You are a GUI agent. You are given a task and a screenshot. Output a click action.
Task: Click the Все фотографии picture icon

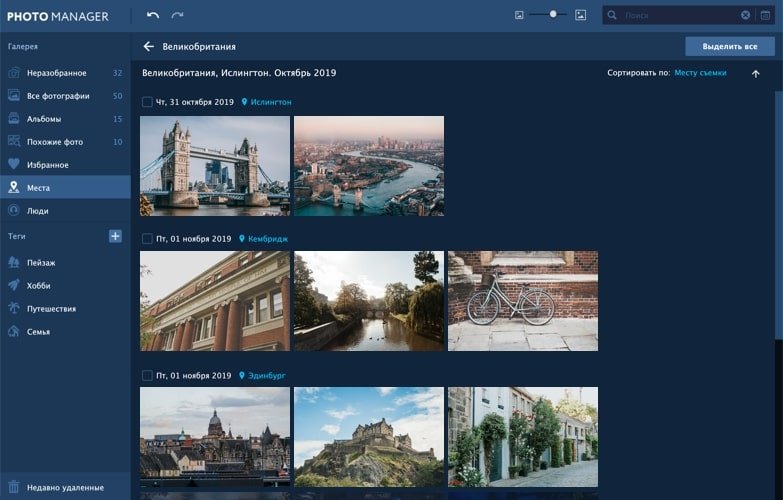[14, 95]
